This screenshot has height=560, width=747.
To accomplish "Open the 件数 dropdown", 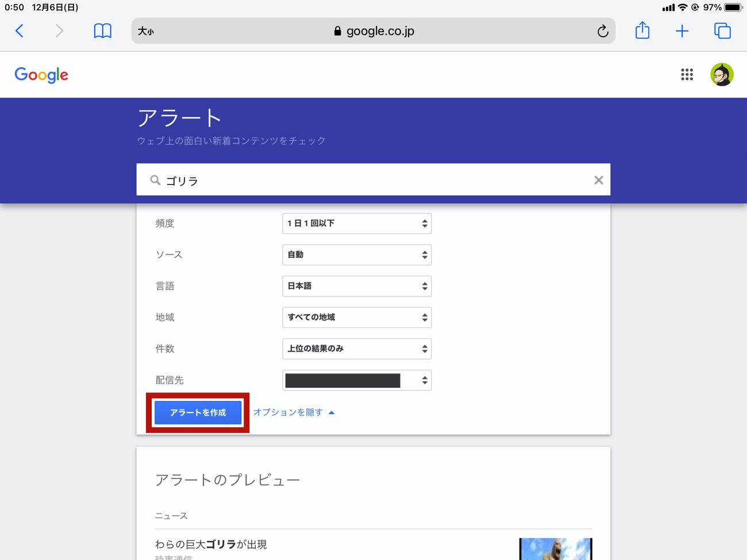I will click(357, 349).
